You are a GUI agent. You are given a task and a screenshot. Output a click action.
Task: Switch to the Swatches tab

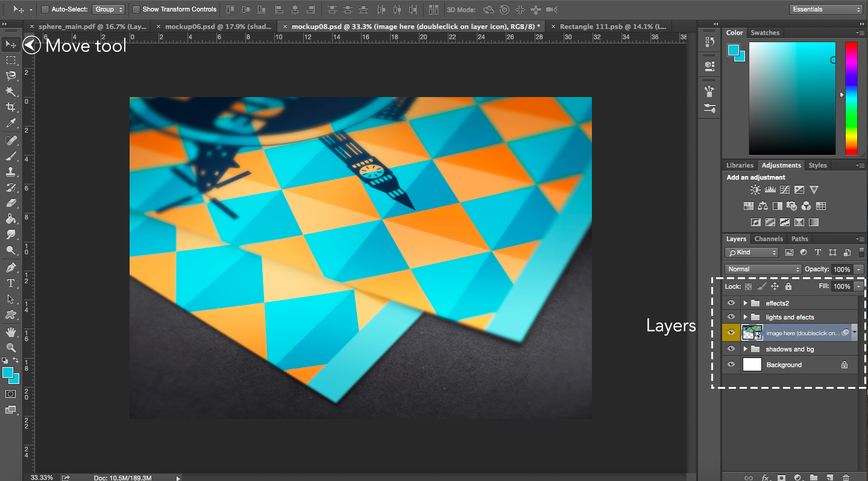click(765, 33)
